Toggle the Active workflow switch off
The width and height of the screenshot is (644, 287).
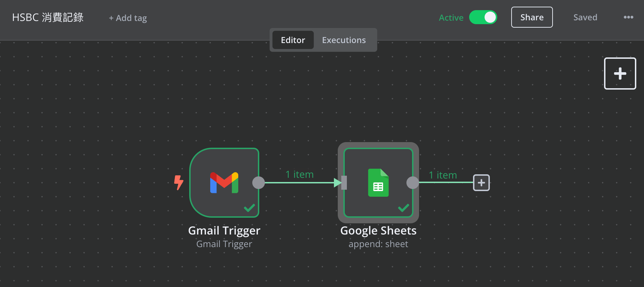483,17
